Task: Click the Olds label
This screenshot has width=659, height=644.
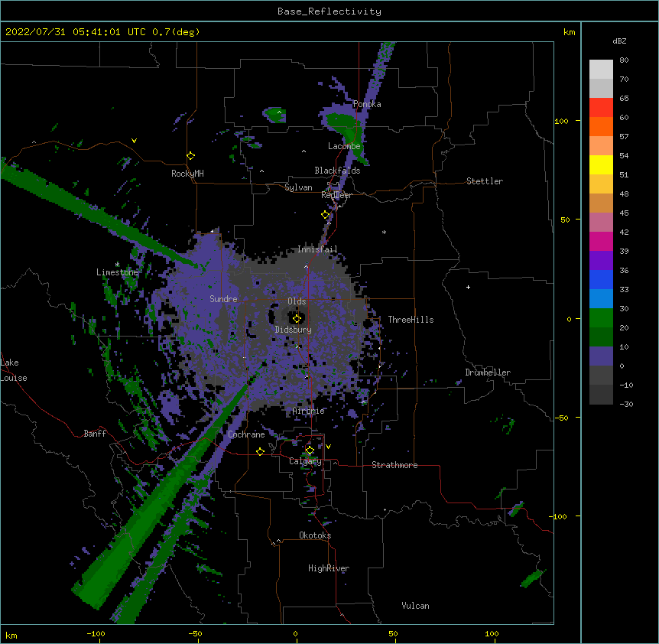Action: click(297, 301)
